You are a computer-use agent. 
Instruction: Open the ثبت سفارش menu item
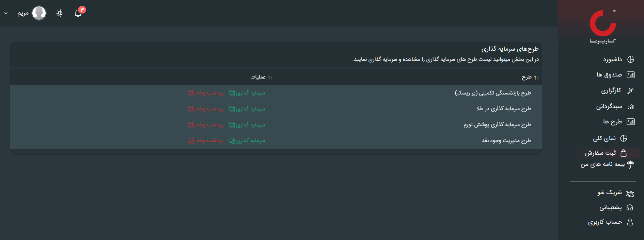click(x=601, y=153)
